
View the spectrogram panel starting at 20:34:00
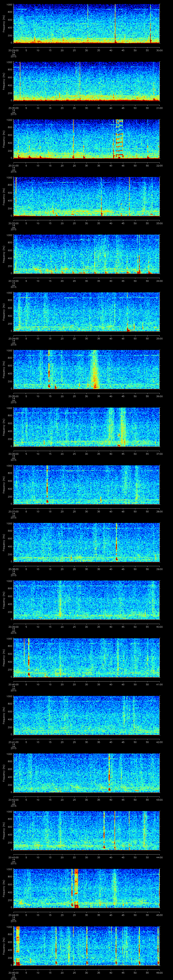[87, 312]
